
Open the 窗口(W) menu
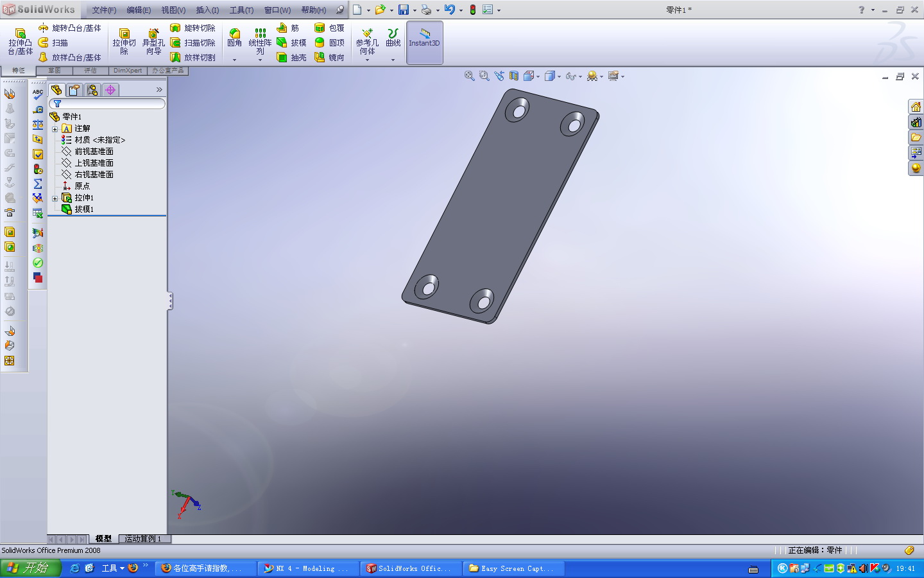277,10
